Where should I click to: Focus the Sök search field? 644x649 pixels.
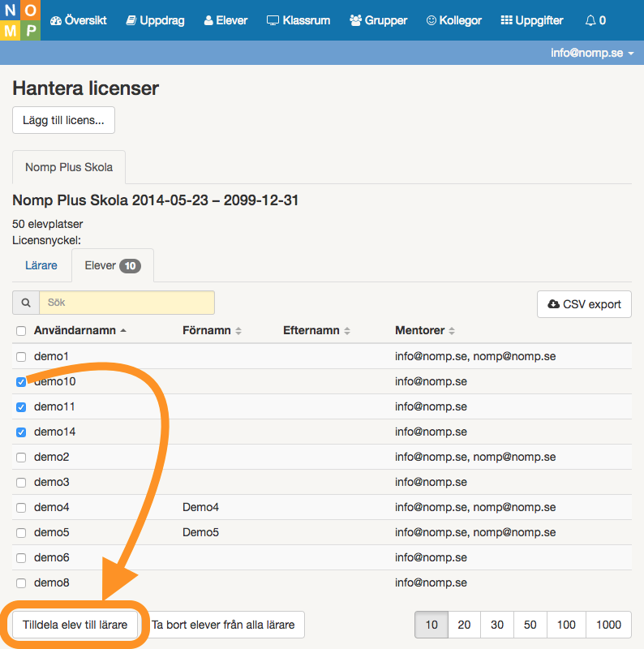pyautogui.click(x=127, y=303)
